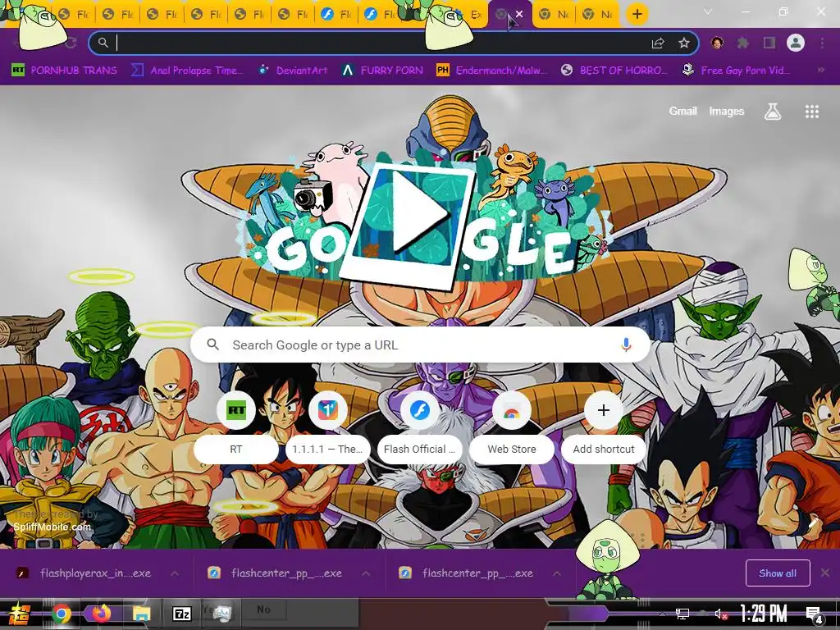Open the Images link
Screen dimensions: 840x630
pos(727,111)
